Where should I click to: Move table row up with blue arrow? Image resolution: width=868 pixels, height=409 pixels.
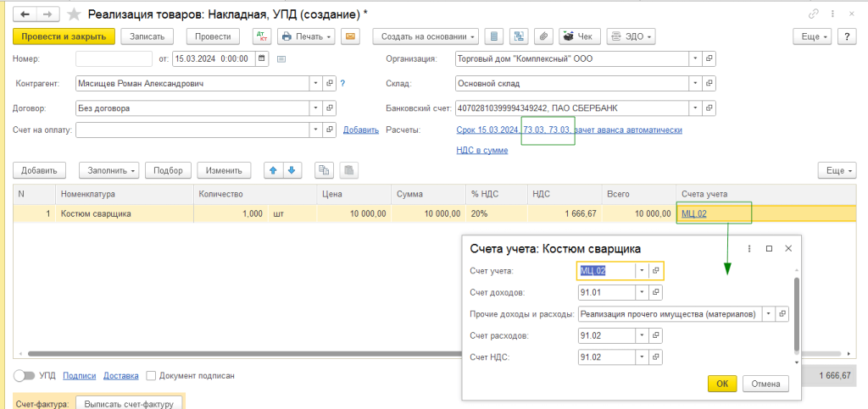[x=274, y=169]
